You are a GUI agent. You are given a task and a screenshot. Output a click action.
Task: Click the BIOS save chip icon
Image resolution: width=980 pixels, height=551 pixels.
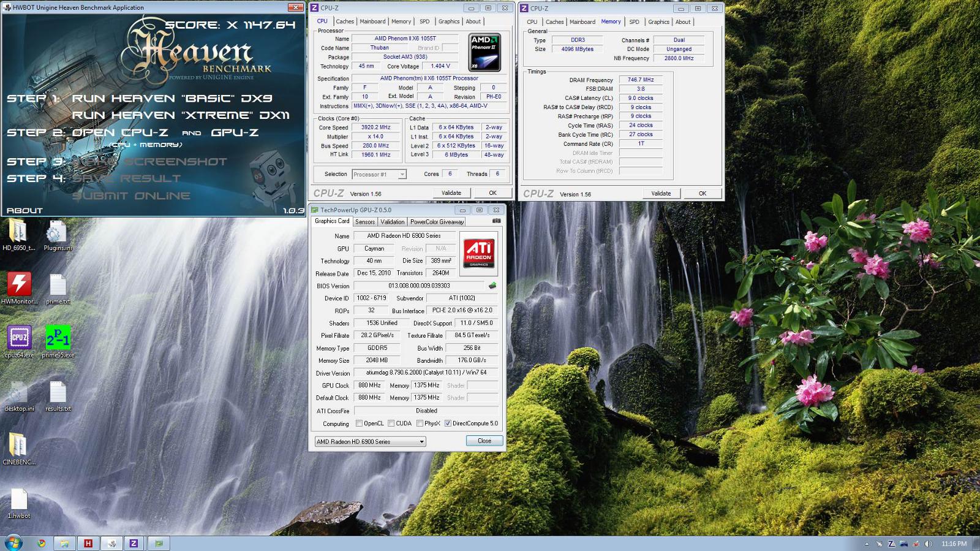pos(492,286)
